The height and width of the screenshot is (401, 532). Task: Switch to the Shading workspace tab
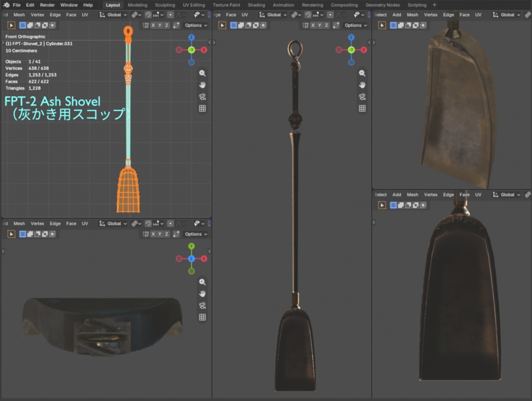[256, 5]
